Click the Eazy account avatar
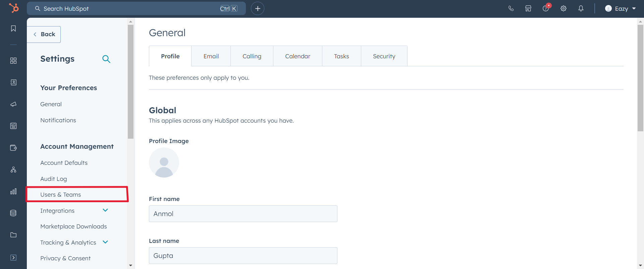 pos(608,8)
